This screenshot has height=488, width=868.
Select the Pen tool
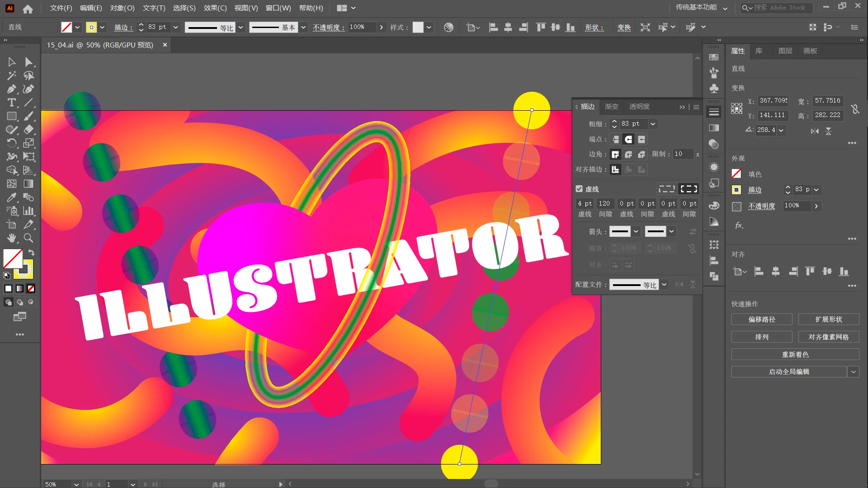click(x=11, y=89)
